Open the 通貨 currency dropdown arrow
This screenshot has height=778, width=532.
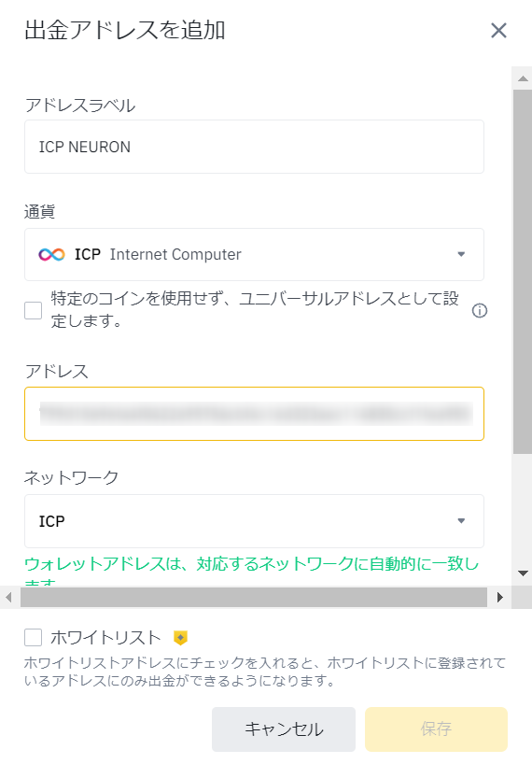[461, 255]
